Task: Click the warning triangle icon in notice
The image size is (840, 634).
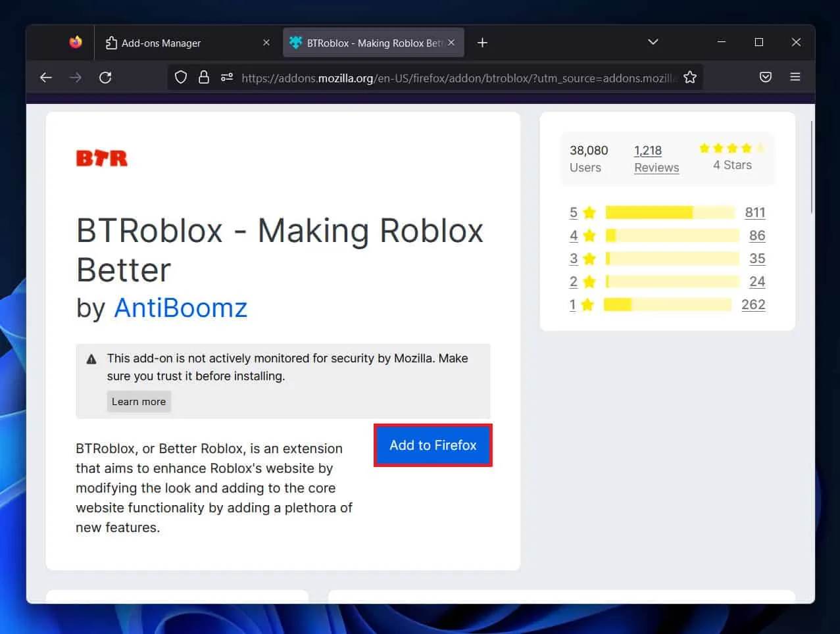Action: 91,359
